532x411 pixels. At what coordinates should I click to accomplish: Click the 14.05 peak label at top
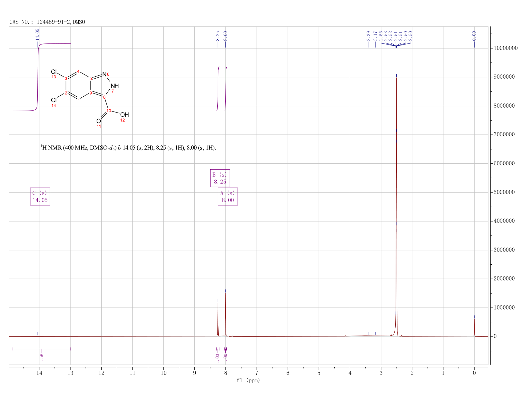tap(37, 34)
